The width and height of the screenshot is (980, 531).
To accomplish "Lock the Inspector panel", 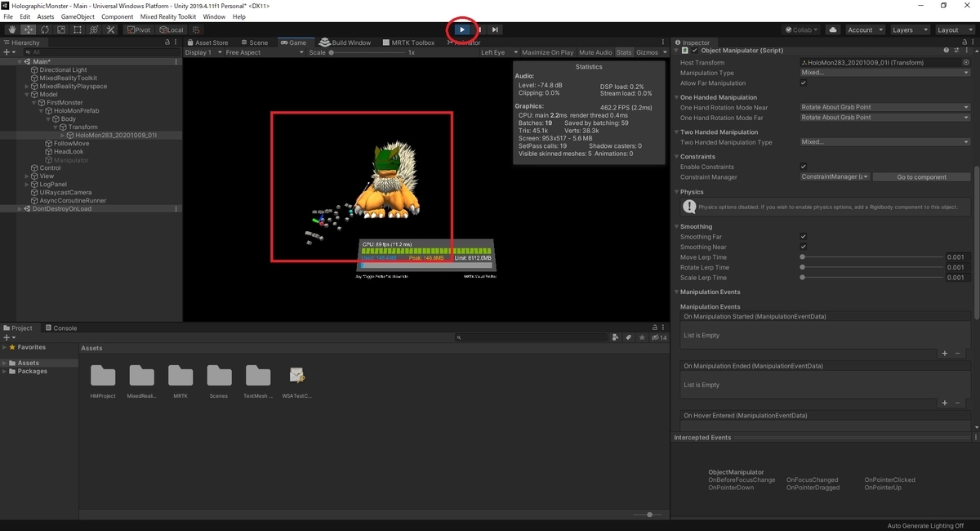I will [x=963, y=42].
